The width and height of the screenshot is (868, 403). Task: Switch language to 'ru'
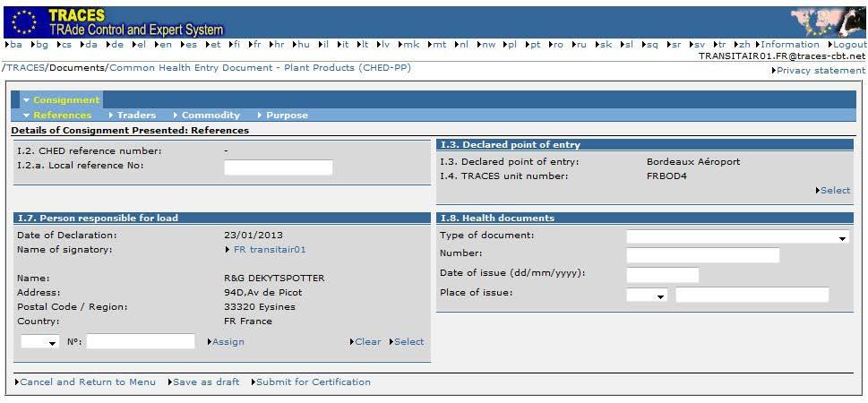point(579,45)
